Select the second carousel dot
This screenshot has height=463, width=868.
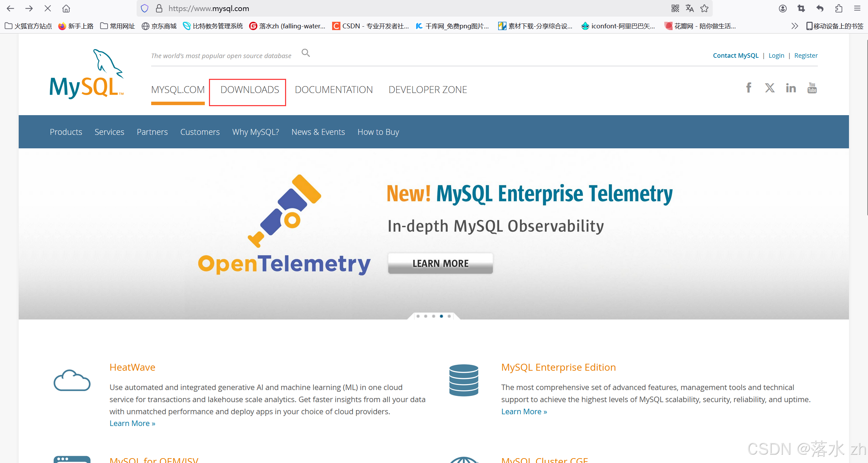point(426,316)
